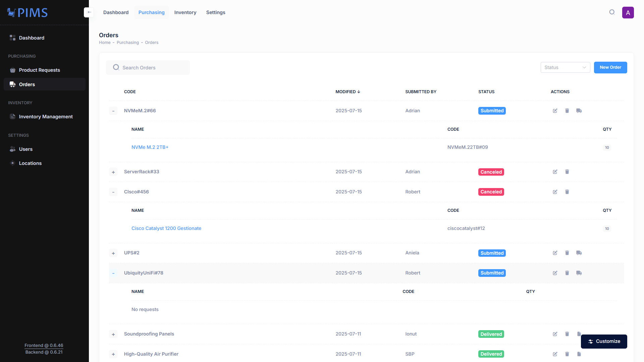Expand the Soundproofing Panels order details
This screenshot has height=362, width=644.
tap(113, 335)
